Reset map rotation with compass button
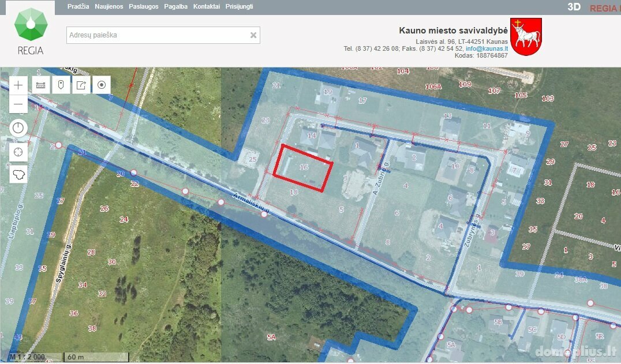This screenshot has width=621, height=364. click(x=18, y=128)
